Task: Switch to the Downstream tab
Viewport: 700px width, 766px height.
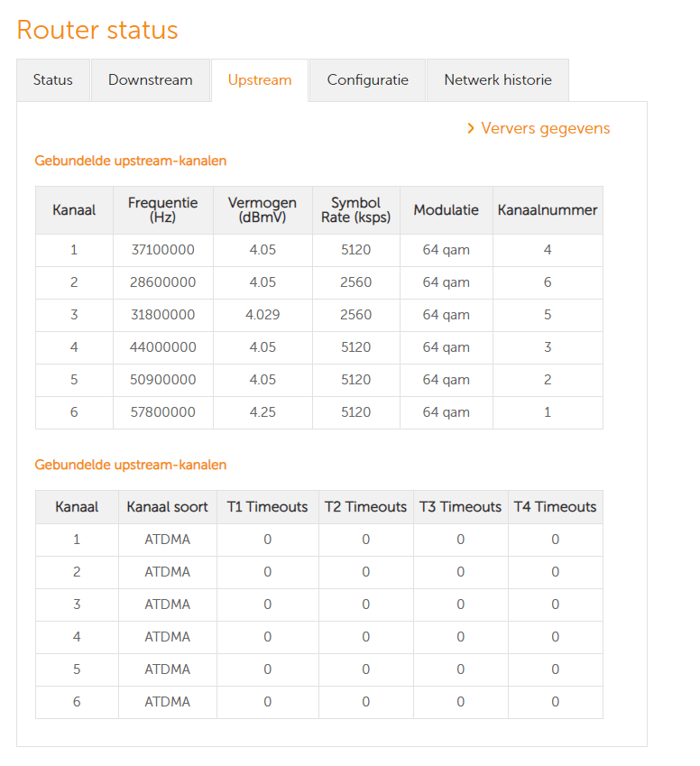Action: pos(151,80)
